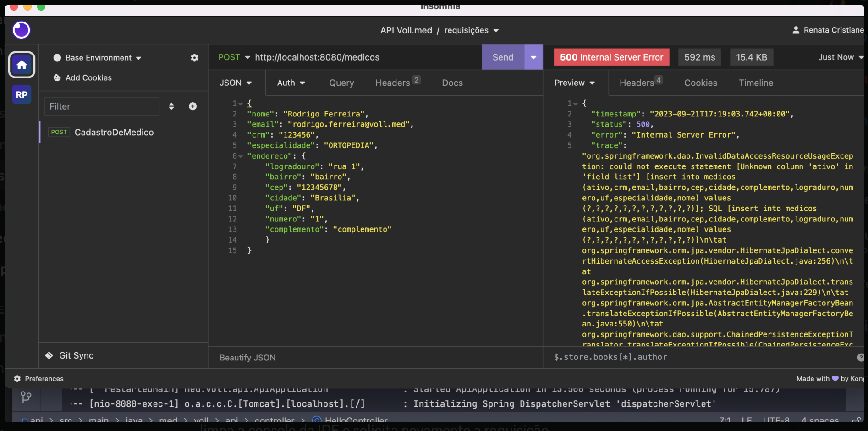Viewport: 868px width, 431px height.
Task: Click the Git Sync icon
Action: coord(49,355)
